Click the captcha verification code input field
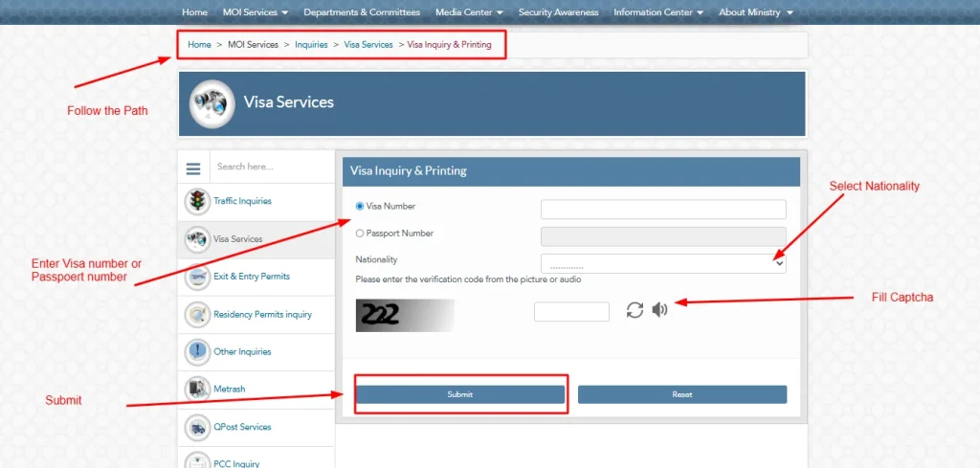 571,312
